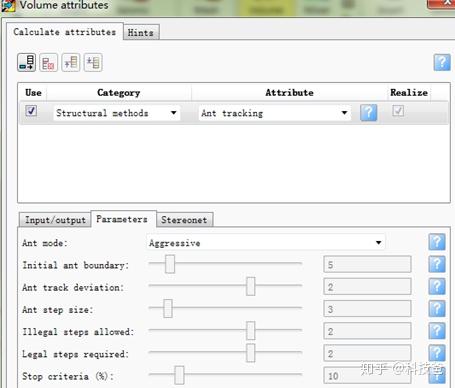Screen dimensions: 455x388
Task: Switch to Hints tab
Action: click(x=141, y=33)
